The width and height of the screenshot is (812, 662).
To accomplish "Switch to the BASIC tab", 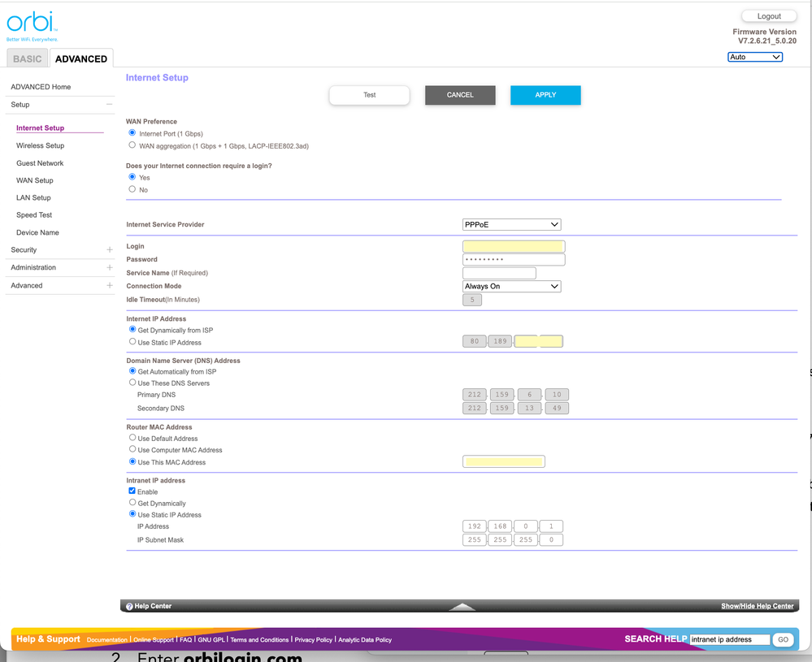I will coord(27,58).
